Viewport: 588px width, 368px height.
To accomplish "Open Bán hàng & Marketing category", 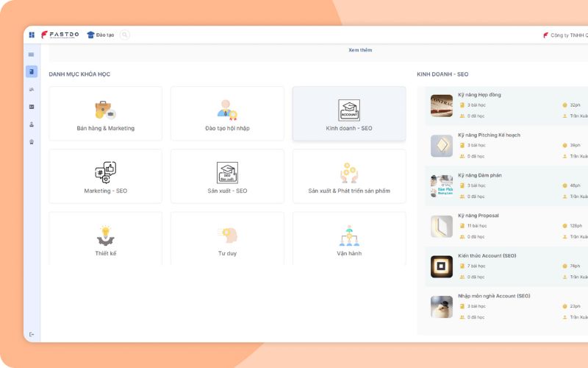I will (105, 113).
